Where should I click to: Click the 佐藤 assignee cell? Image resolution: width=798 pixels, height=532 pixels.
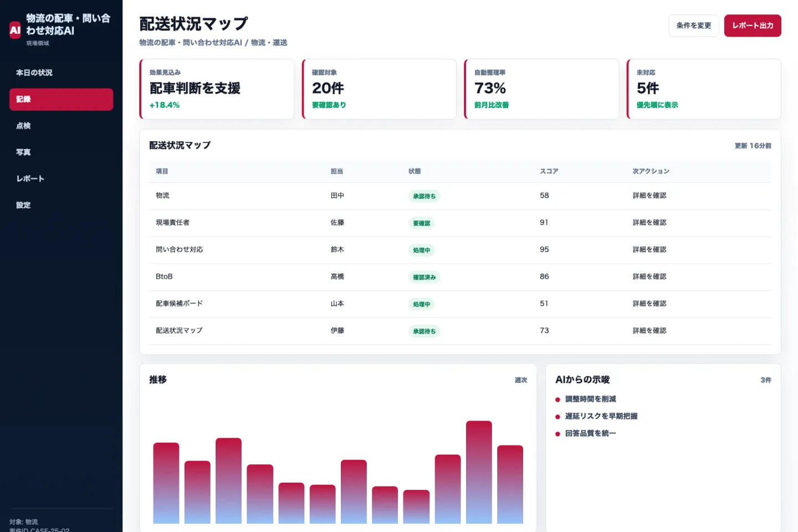pyautogui.click(x=337, y=223)
